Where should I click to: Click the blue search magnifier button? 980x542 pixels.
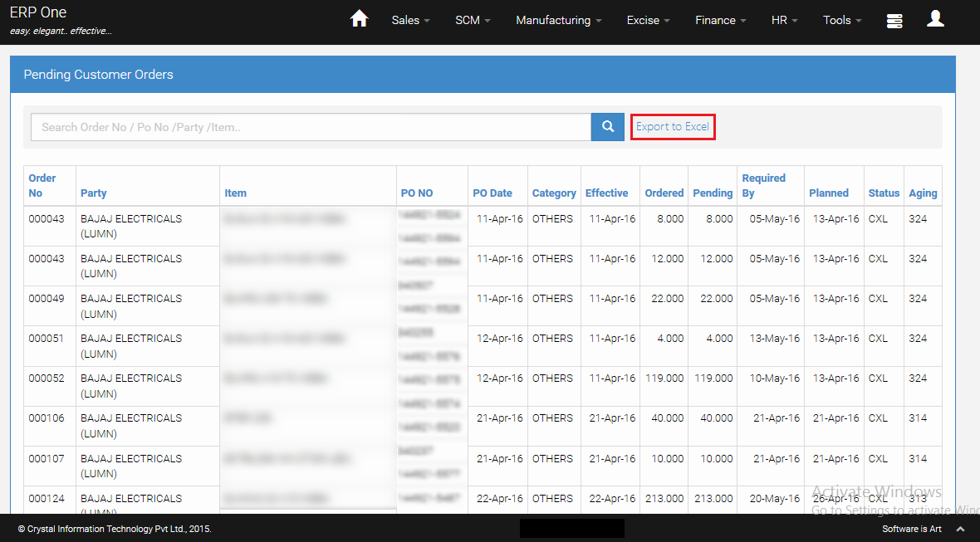607,127
